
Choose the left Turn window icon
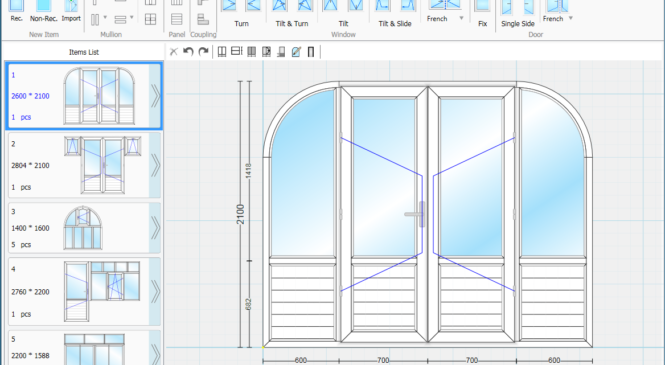(x=229, y=6)
